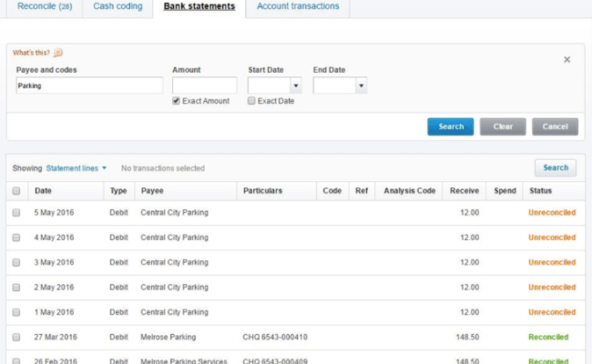Enable the Exact Date checkbox
The width and height of the screenshot is (592, 364).
pyautogui.click(x=251, y=101)
